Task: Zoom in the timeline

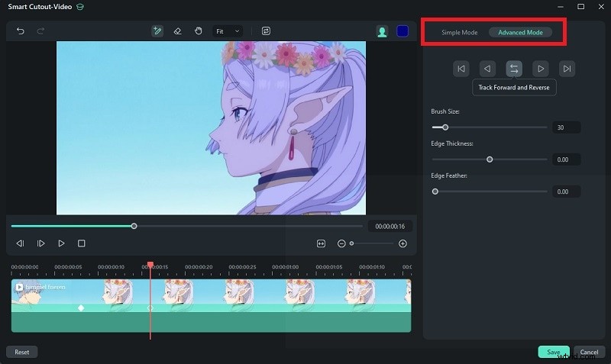Action: coord(403,243)
